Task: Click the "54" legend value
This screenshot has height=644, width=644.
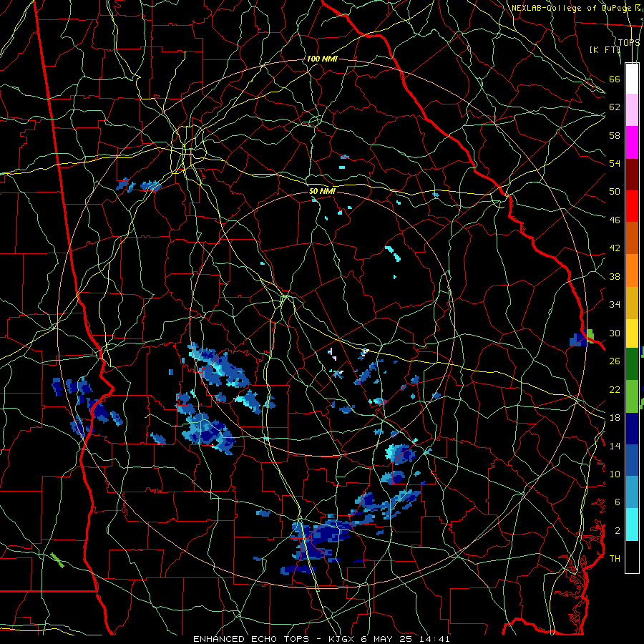Action: tap(615, 163)
